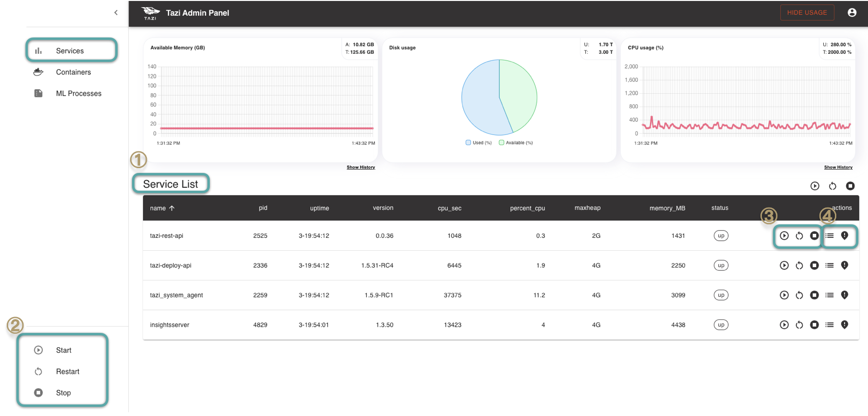Click the alert pin icon for tazi-rest-api
The width and height of the screenshot is (868, 416).
tap(844, 235)
